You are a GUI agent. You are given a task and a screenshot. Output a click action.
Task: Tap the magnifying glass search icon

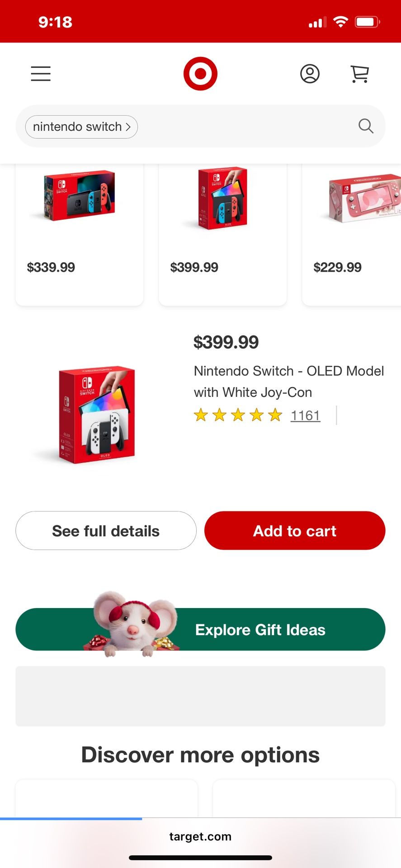[x=366, y=126]
